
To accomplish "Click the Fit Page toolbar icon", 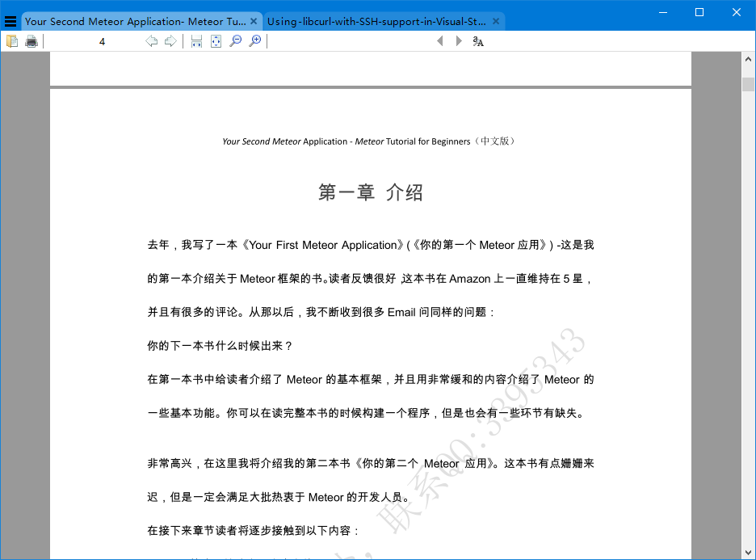I will click(x=216, y=41).
